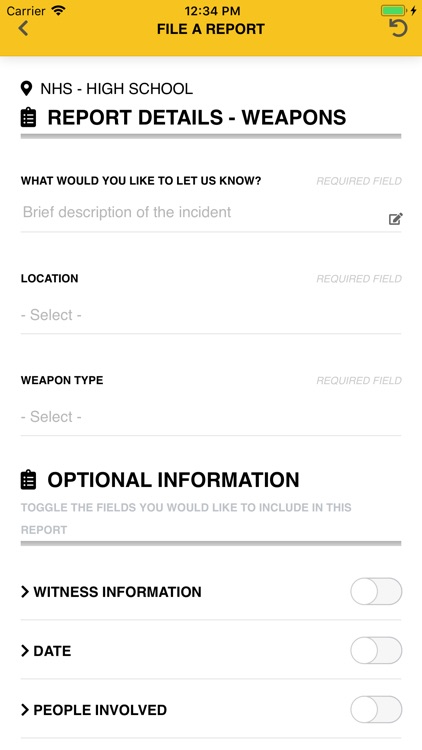Click the NHS - HIGH SCHOOL location label
The width and height of the screenshot is (422, 750).
(116, 89)
